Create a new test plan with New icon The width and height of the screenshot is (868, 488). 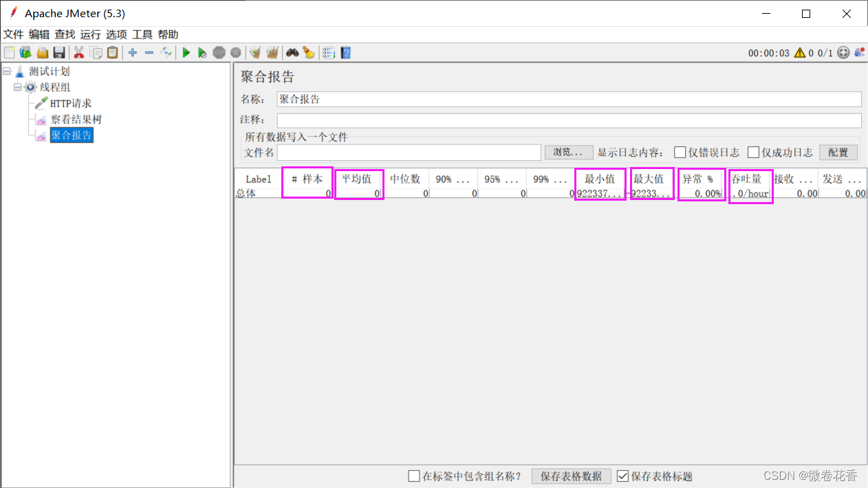click(9, 52)
